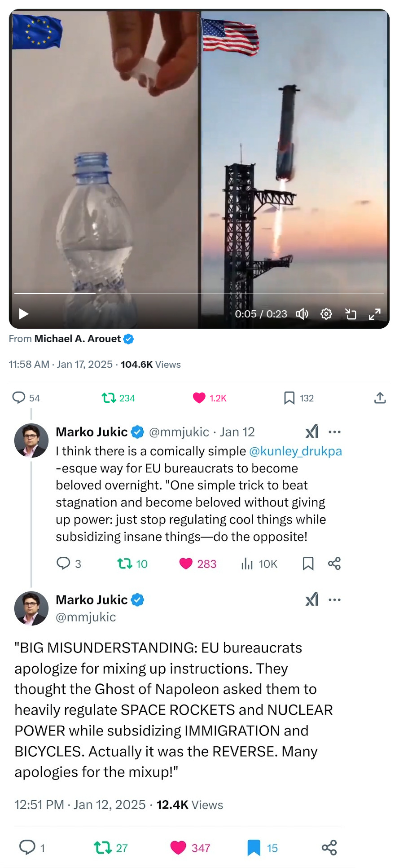The image size is (399, 868).
Task: Enter fullscreen video mode
Action: pos(374,314)
